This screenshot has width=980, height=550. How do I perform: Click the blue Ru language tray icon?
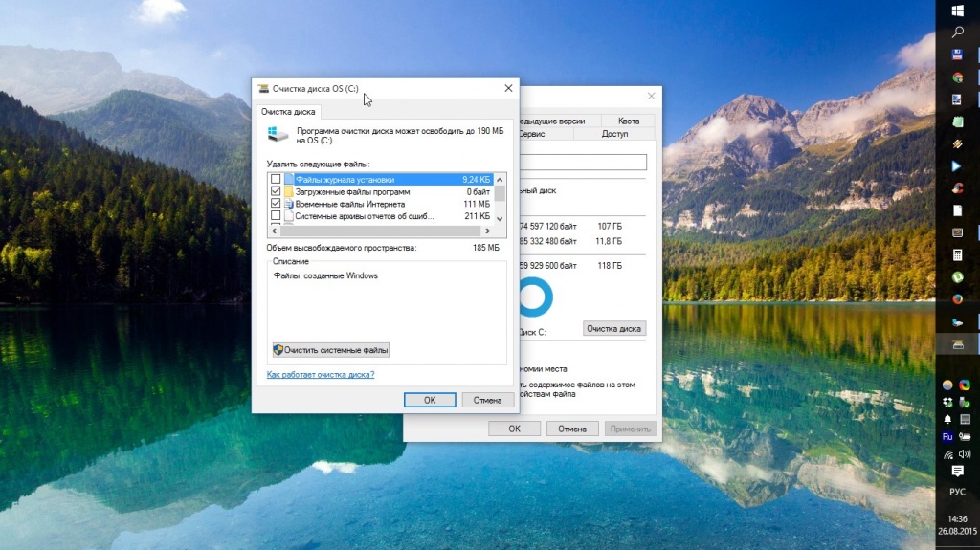point(948,436)
